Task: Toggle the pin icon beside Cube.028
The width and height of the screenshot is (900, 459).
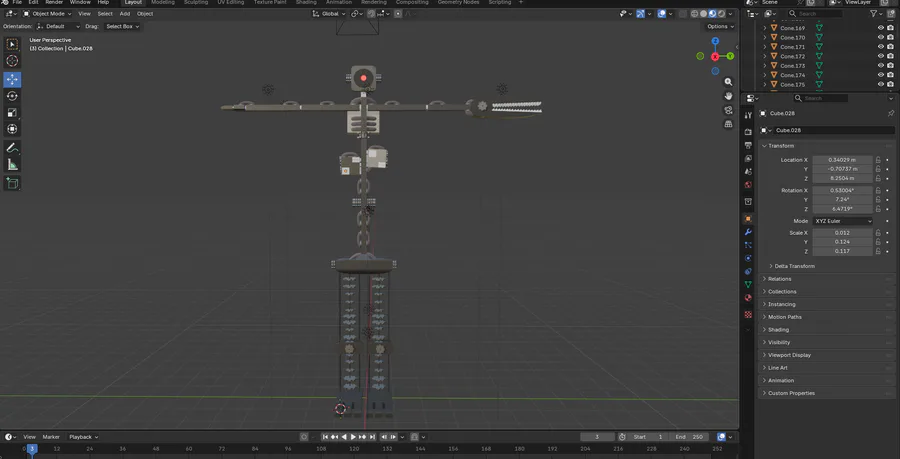Action: [890, 114]
